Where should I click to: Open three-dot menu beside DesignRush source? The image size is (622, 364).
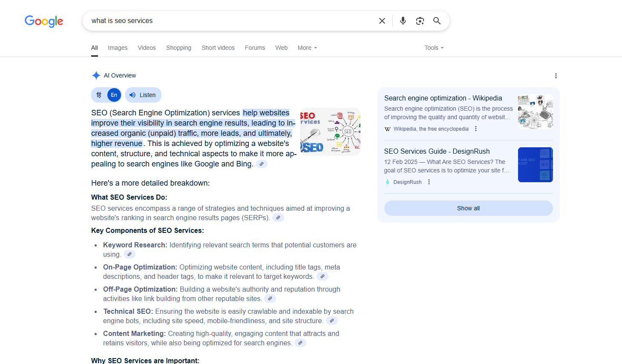(429, 182)
